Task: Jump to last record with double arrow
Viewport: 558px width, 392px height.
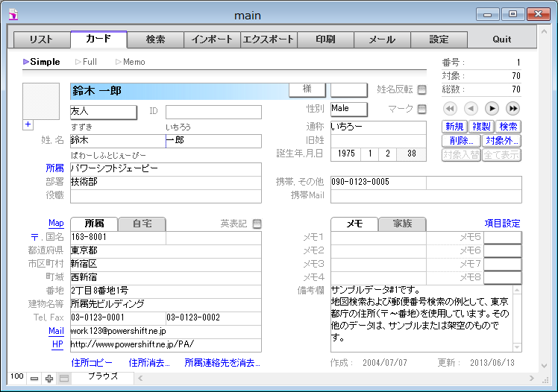Action: 512,109
